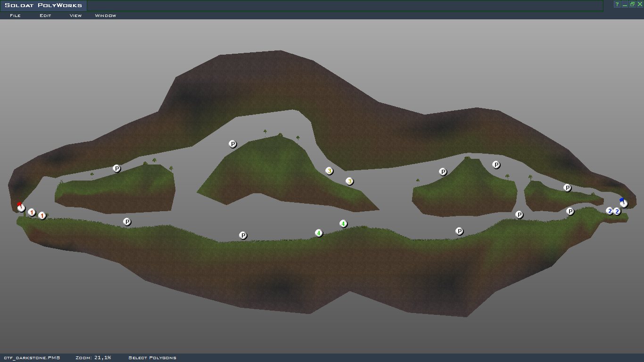The height and width of the screenshot is (362, 644).
Task: Select the higher green 4 spawn marker
Action: tap(343, 223)
